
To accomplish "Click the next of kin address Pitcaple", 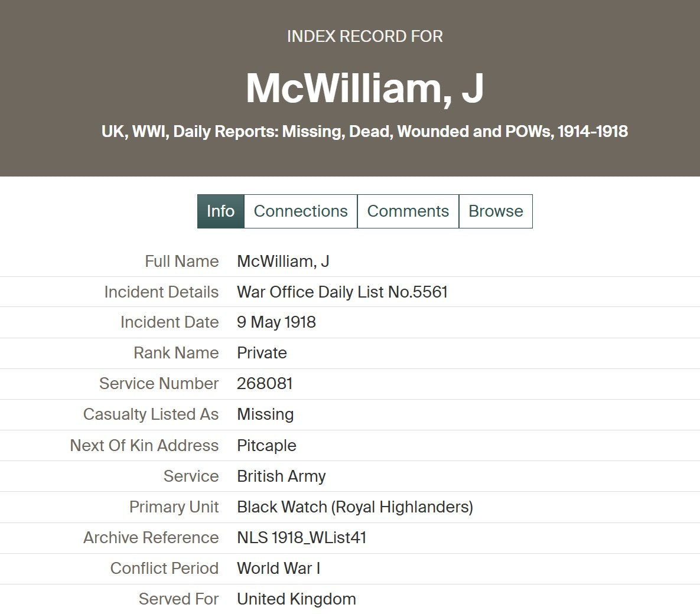I will tap(266, 446).
